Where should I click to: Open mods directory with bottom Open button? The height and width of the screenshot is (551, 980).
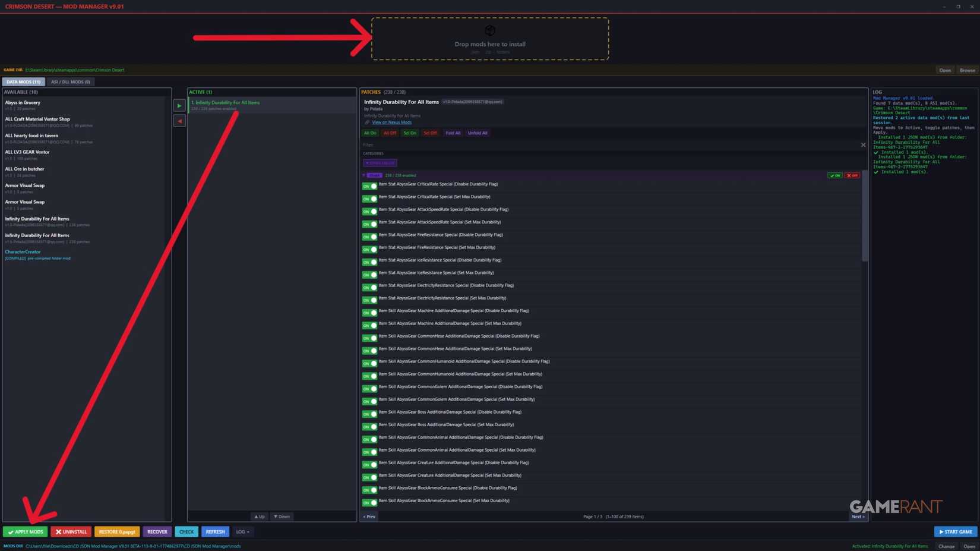click(969, 546)
